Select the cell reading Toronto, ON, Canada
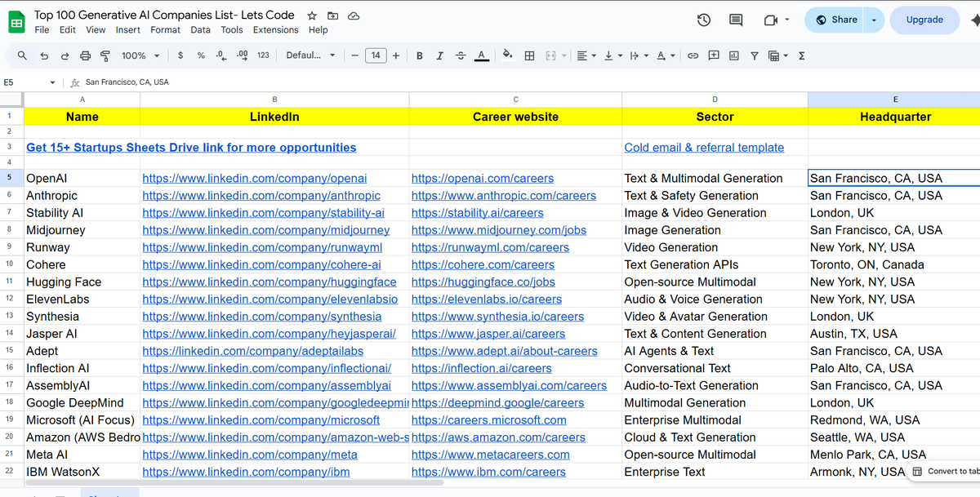The image size is (980, 497). (x=894, y=264)
